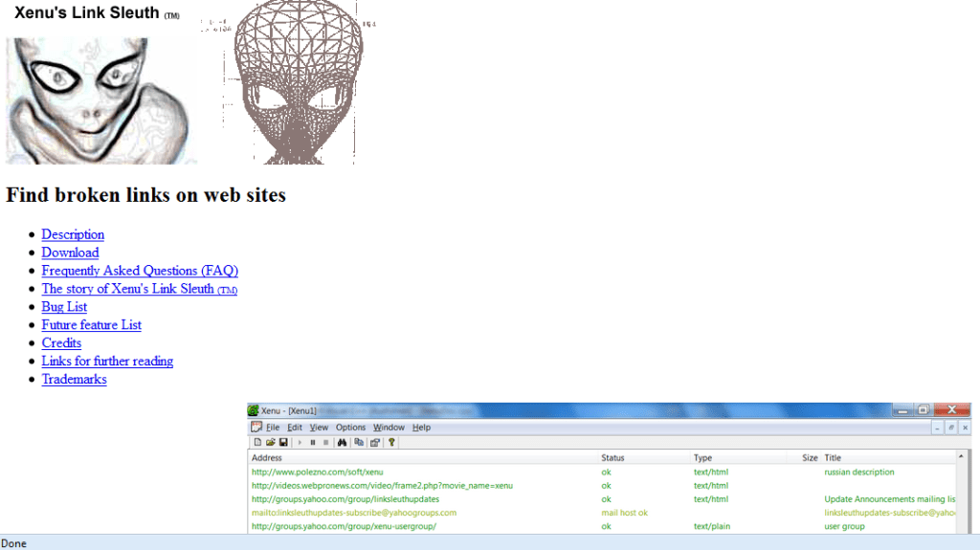This screenshot has height=550, width=980.
Task: Visit the Credits link
Action: click(x=61, y=343)
